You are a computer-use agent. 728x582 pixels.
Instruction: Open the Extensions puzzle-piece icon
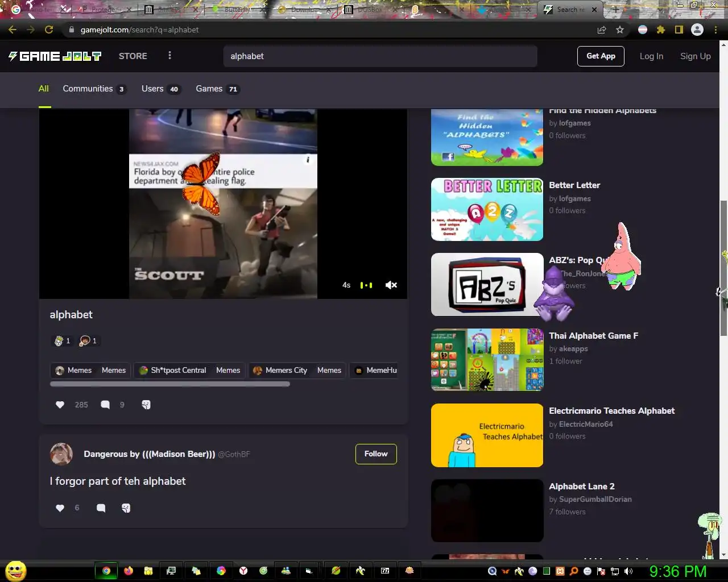[x=661, y=30]
